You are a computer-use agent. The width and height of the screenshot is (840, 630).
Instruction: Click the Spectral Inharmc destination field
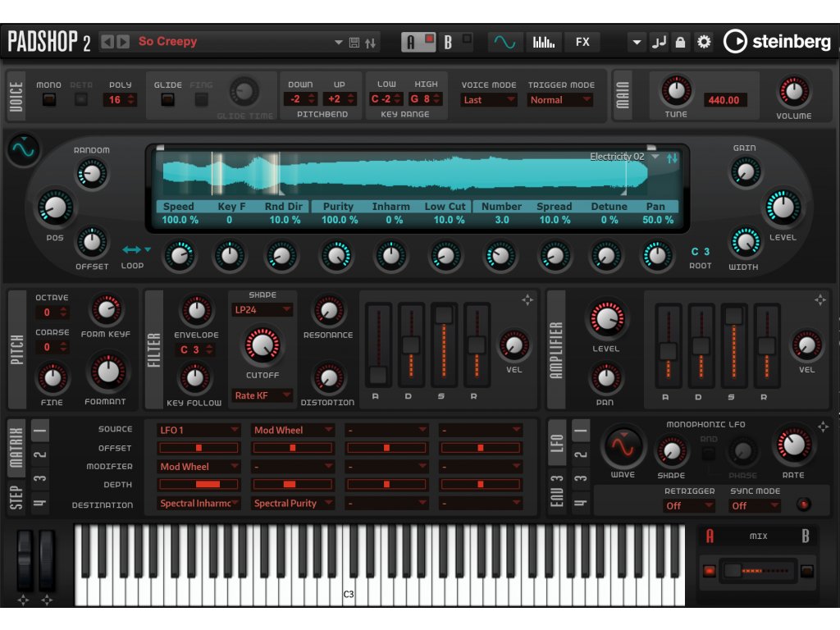(199, 503)
